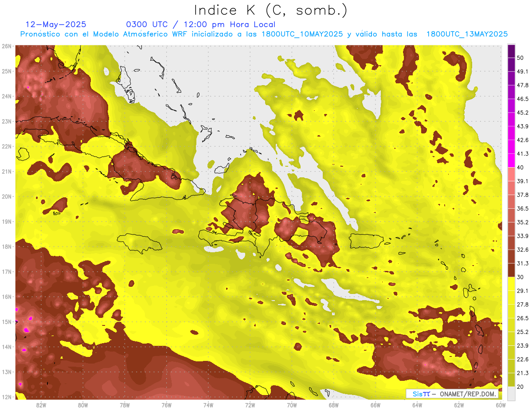Screen dimensions: 532x411
Task: Click the legend value "25.2"
Action: (522, 332)
